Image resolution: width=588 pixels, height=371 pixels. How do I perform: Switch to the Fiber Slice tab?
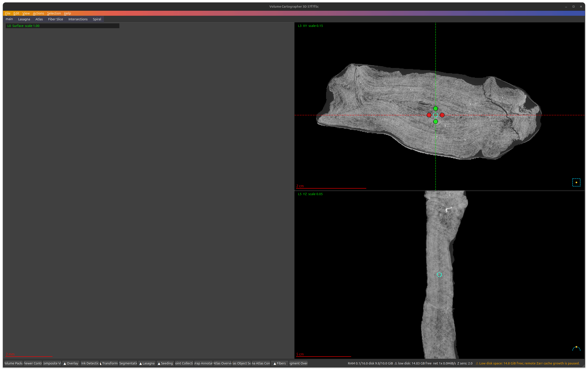(55, 19)
